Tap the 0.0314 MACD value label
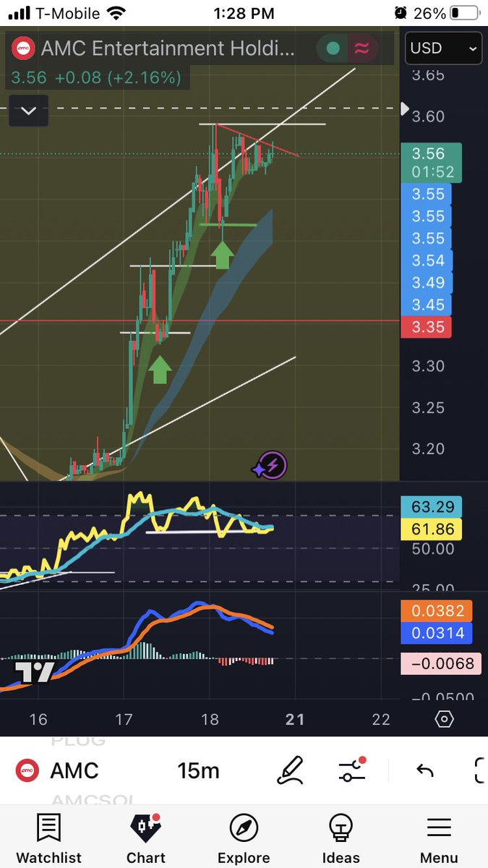The image size is (488, 868). click(x=436, y=634)
